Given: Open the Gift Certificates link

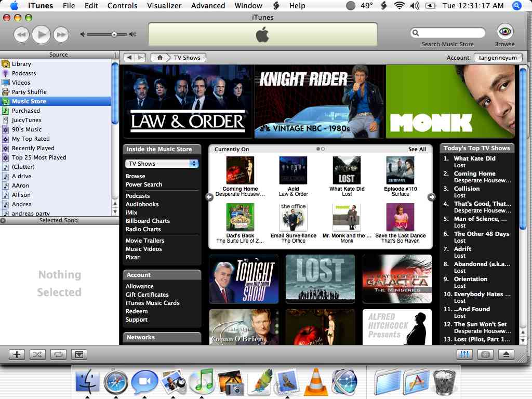Looking at the screenshot, I should point(147,295).
